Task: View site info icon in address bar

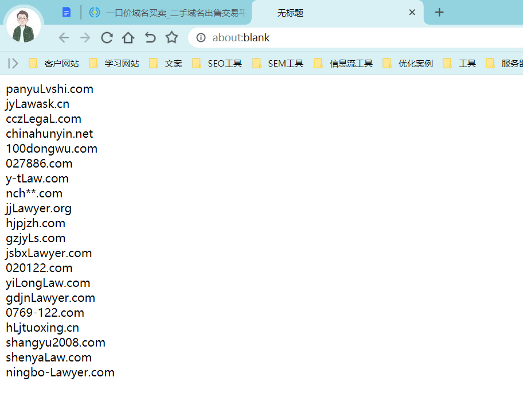Action: [x=201, y=38]
